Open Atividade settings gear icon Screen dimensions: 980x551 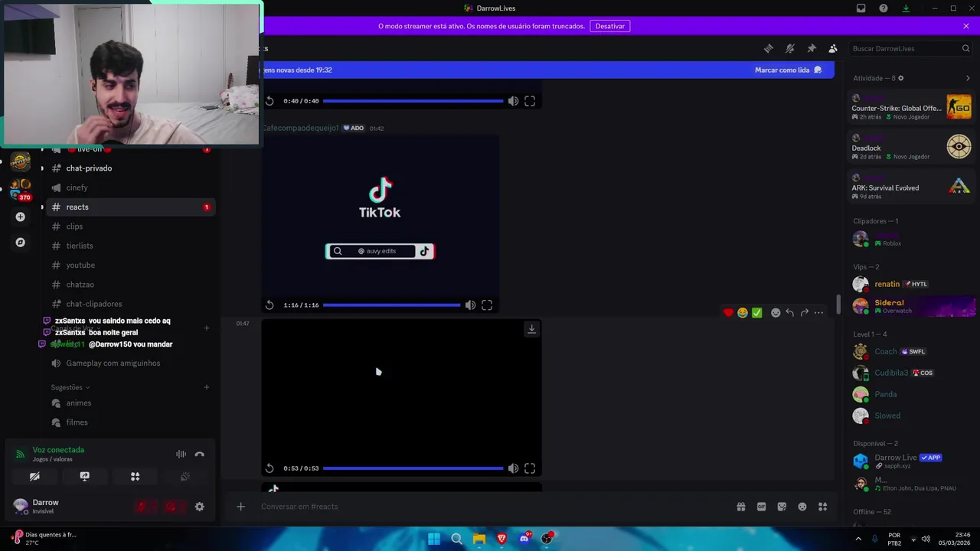(900, 78)
